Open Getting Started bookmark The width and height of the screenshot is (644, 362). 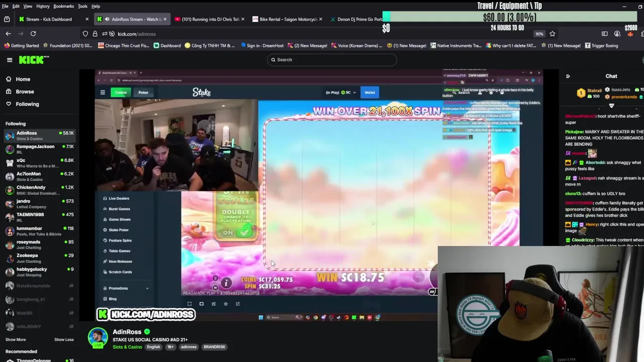coord(21,46)
